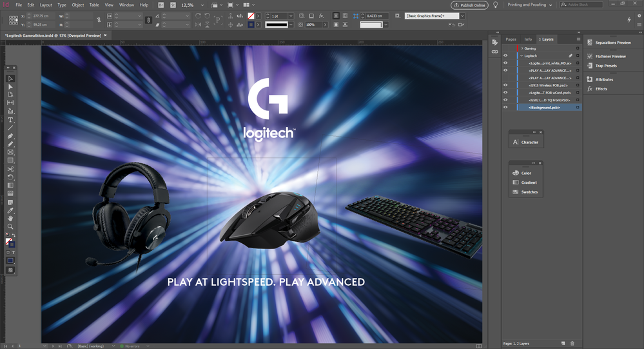Viewport: 644px width, 349px height.
Task: Hide the Logite...T FOB wCord.psd object
Action: point(505,92)
